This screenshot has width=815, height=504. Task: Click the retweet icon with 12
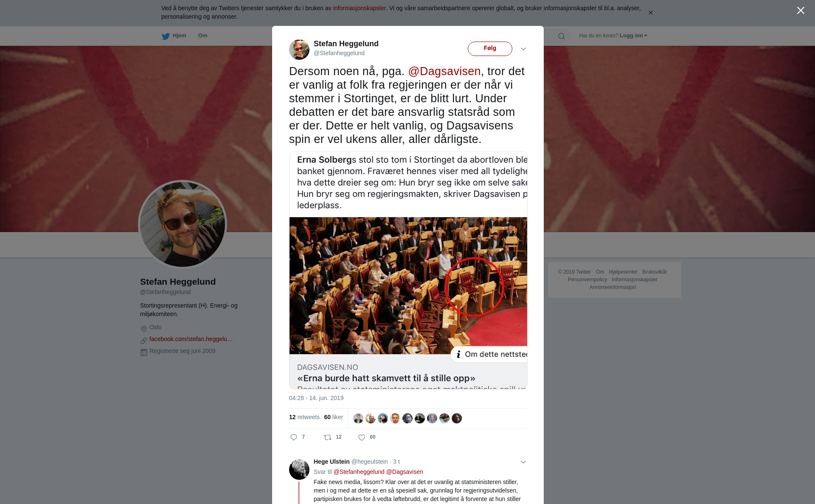328,437
